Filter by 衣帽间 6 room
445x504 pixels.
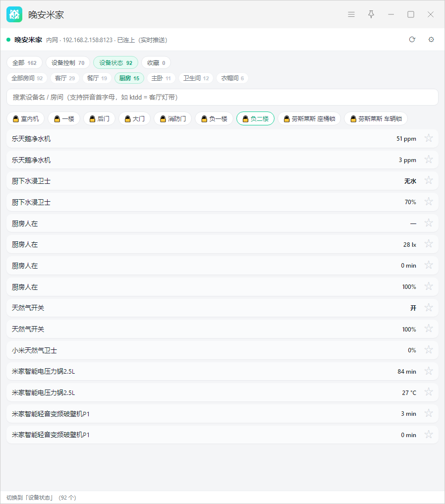(x=232, y=78)
